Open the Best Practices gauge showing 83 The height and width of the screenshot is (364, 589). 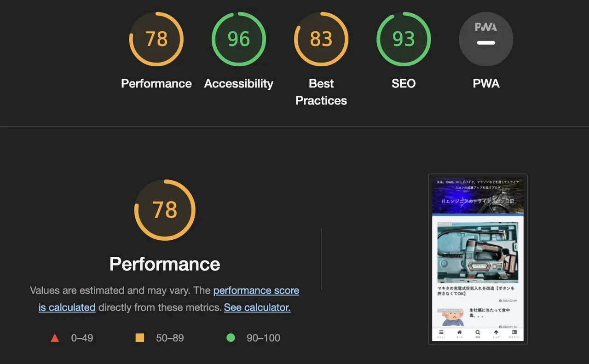[x=321, y=39]
